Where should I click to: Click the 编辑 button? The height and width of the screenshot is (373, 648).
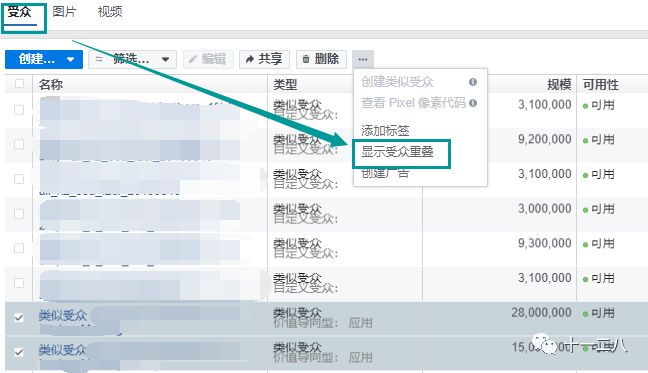(208, 59)
